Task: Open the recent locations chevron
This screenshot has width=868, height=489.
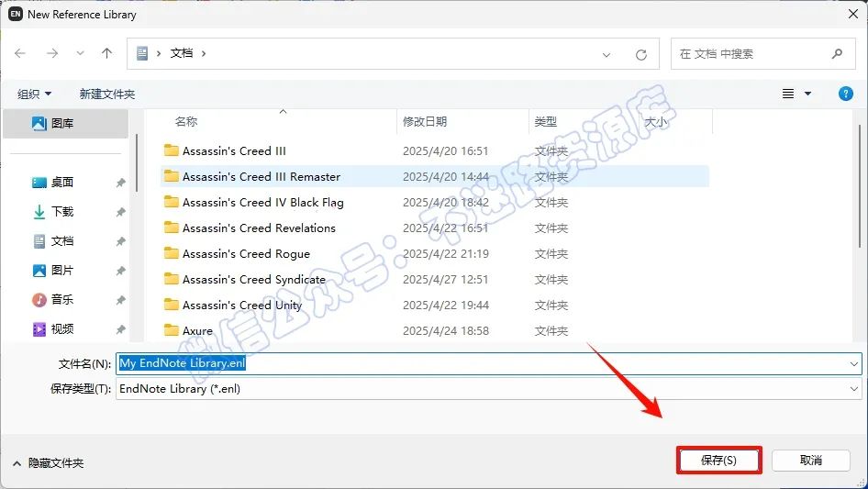Action: (80, 53)
